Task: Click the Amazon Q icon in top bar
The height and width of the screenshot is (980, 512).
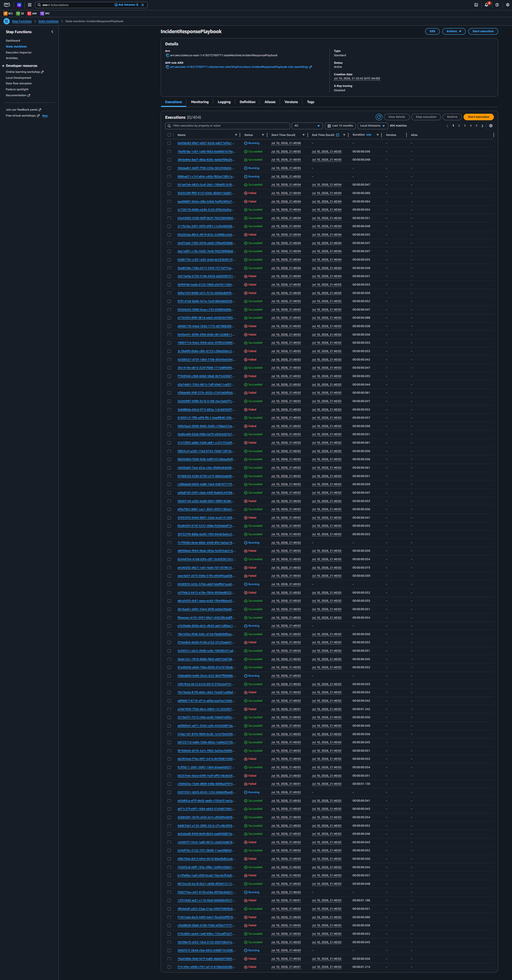Action: [x=19, y=5]
